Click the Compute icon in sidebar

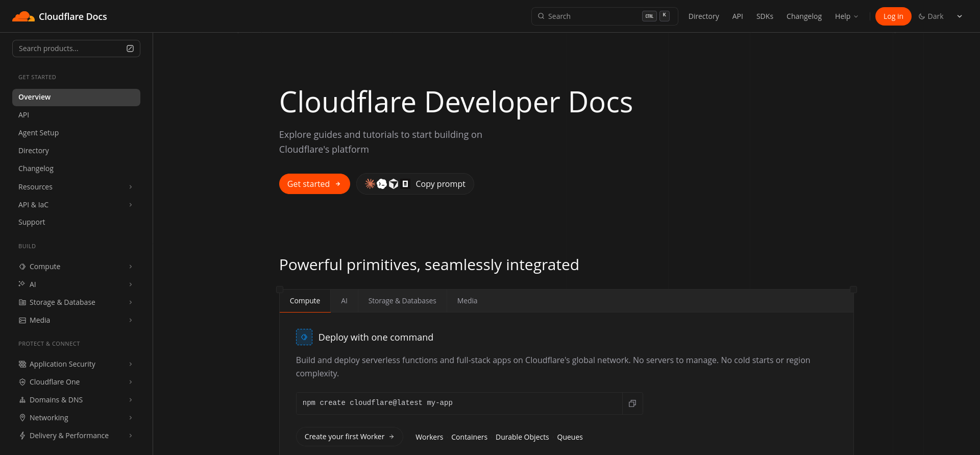pos(22,267)
